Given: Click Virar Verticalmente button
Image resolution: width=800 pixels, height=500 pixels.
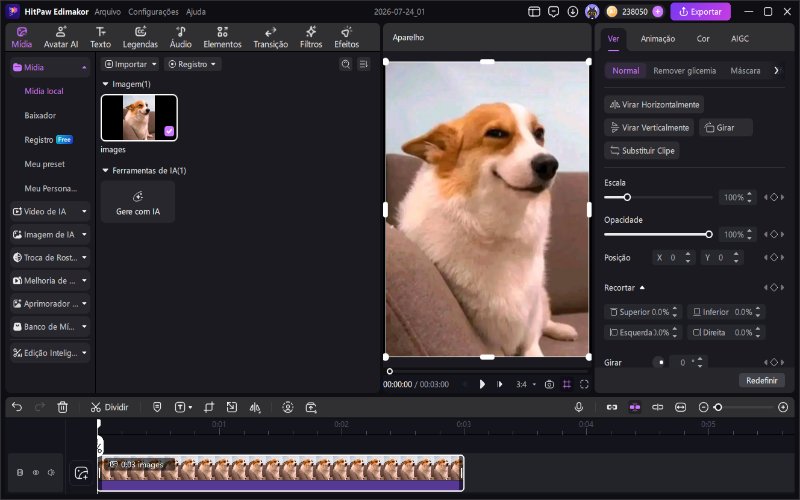Looking at the screenshot, I should [x=649, y=128].
